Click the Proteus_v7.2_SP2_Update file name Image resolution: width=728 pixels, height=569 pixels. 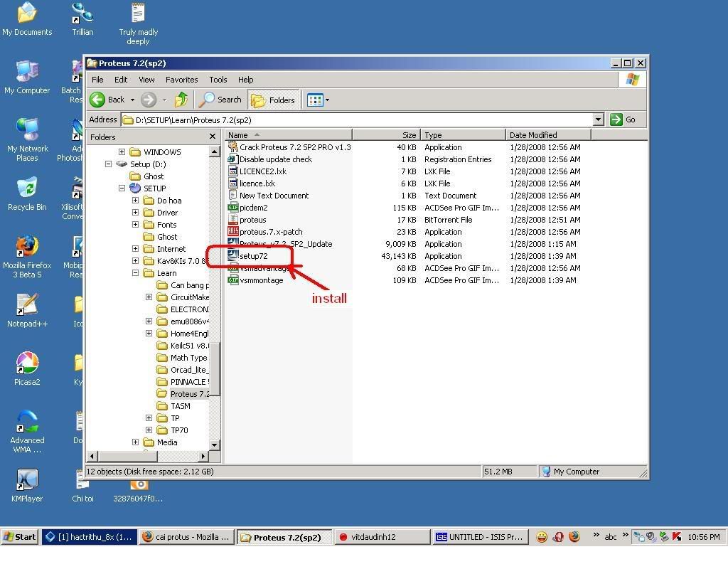(x=286, y=244)
